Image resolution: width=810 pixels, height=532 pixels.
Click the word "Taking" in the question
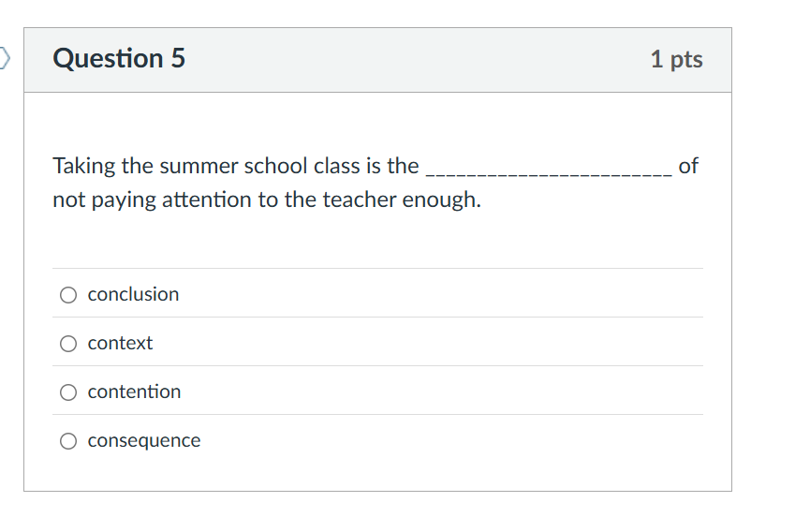pos(83,167)
